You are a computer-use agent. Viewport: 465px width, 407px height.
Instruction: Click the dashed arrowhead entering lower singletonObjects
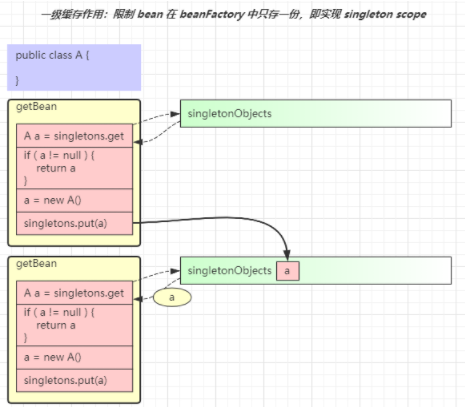[x=175, y=271]
